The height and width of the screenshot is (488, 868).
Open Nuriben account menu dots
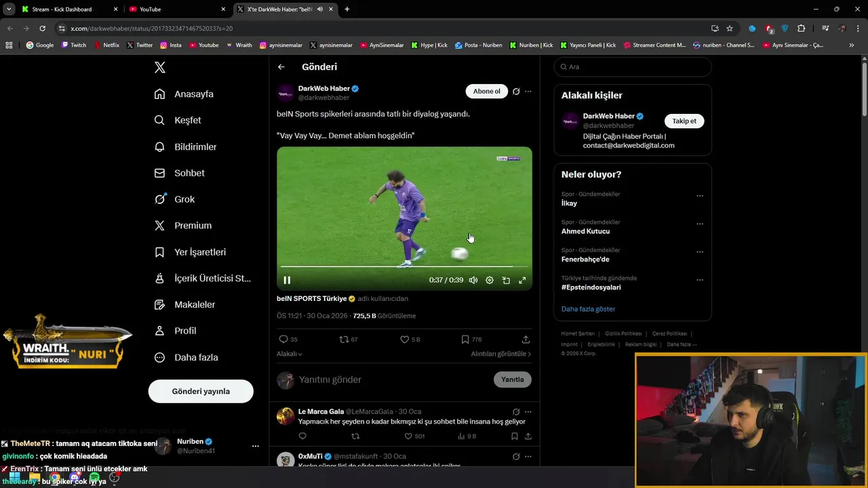(256, 446)
